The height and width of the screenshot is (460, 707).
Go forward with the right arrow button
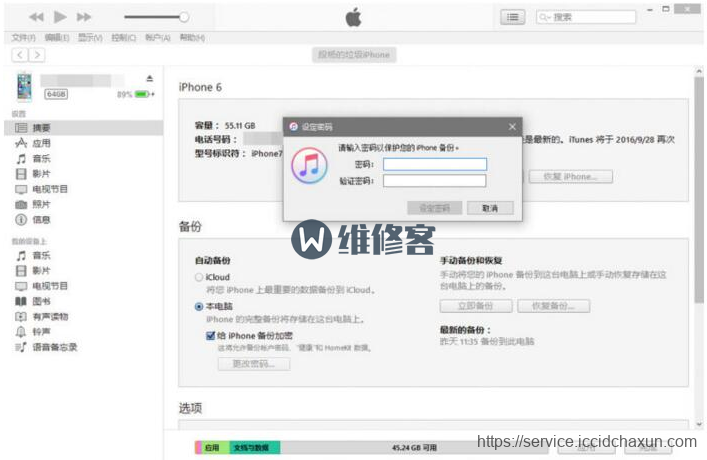click(37, 55)
